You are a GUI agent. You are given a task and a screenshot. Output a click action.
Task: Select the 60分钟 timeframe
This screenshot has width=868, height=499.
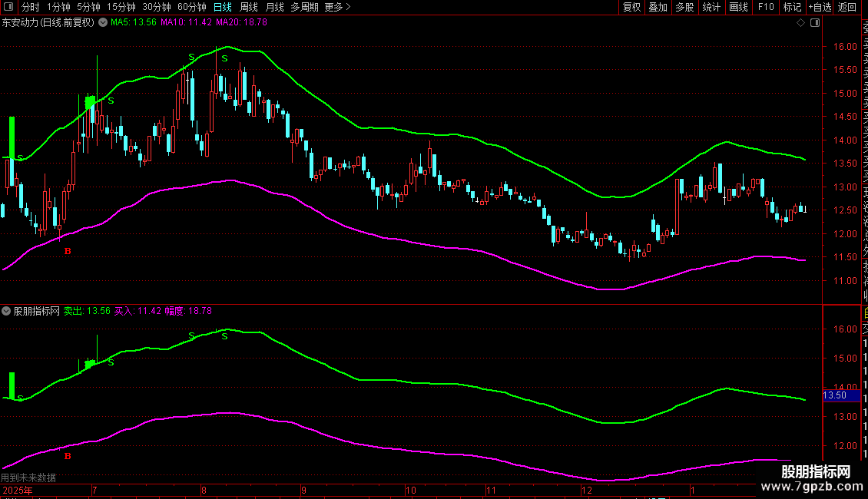tap(191, 8)
